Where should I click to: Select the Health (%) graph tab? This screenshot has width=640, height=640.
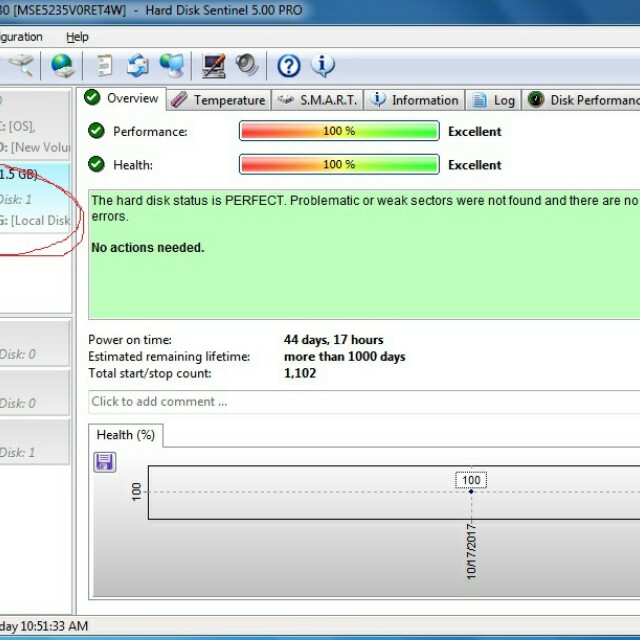point(125,435)
